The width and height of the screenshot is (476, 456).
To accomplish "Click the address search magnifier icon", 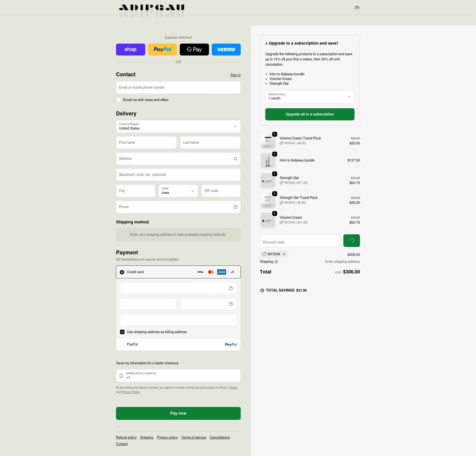I will click(235, 159).
